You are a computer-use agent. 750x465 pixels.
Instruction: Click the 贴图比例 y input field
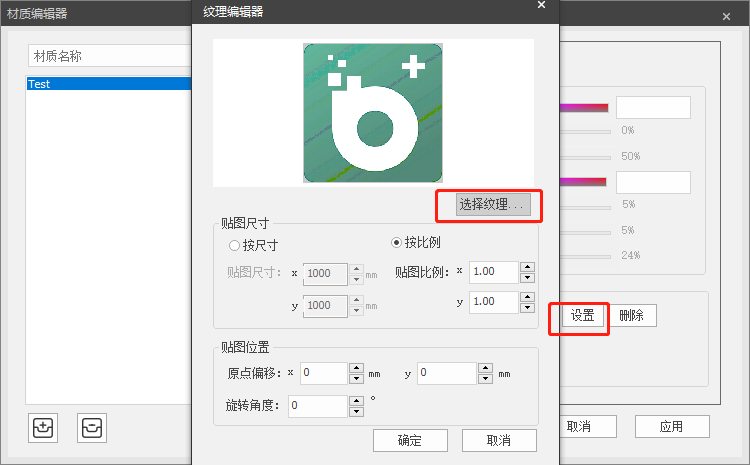pyautogui.click(x=494, y=302)
